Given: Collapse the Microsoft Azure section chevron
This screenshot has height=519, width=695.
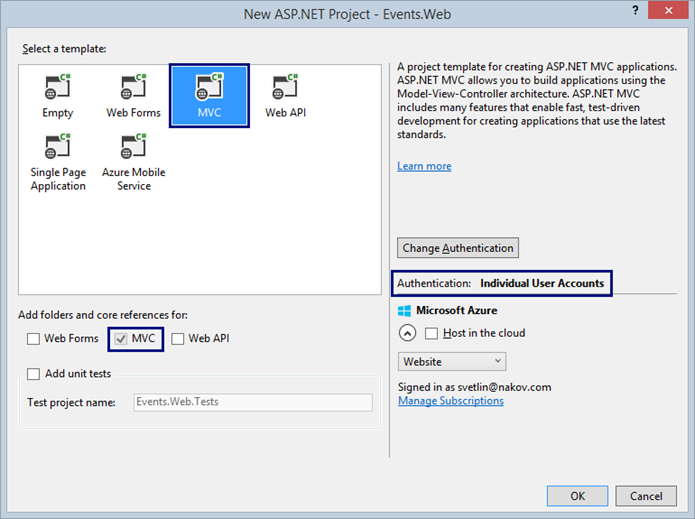Looking at the screenshot, I should (x=407, y=333).
